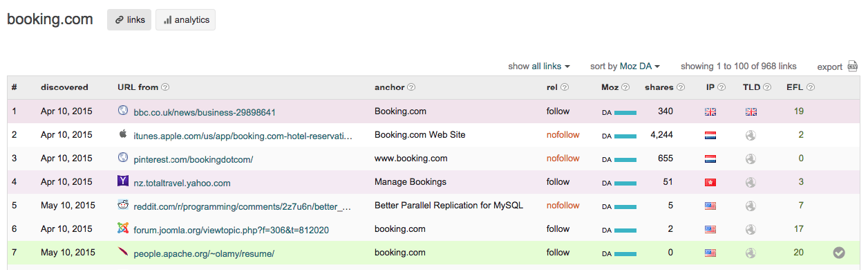
Task: Click the help icon beside EFL header
Action: click(x=811, y=87)
